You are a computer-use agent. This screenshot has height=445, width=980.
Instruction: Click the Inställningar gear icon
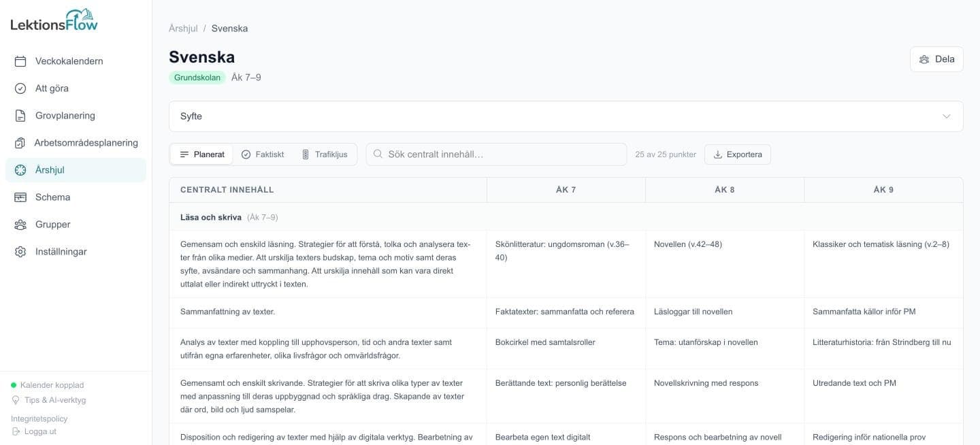coord(20,252)
